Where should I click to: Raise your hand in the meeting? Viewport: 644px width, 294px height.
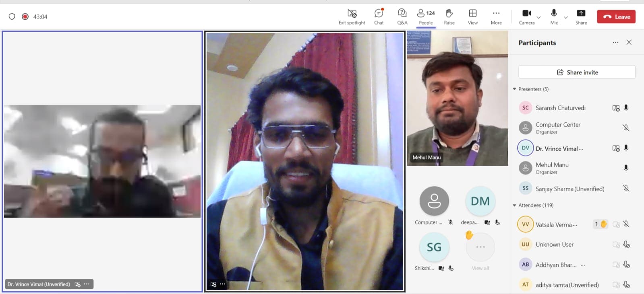[x=449, y=14]
